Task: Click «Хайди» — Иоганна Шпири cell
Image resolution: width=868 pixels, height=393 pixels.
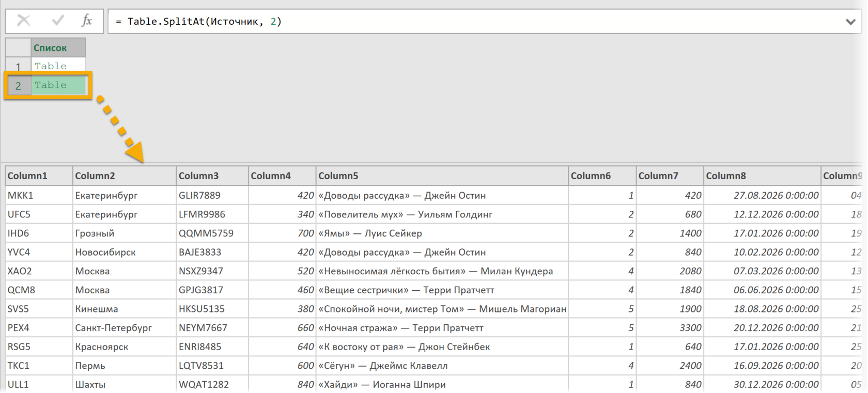Action: click(442, 384)
